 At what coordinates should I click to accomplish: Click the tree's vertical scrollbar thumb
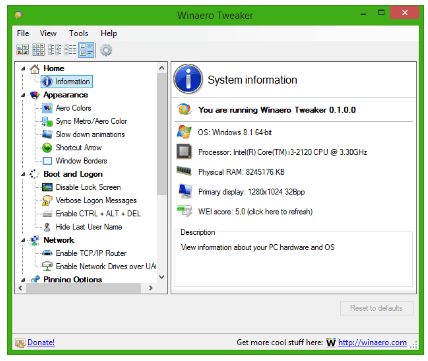(162, 134)
